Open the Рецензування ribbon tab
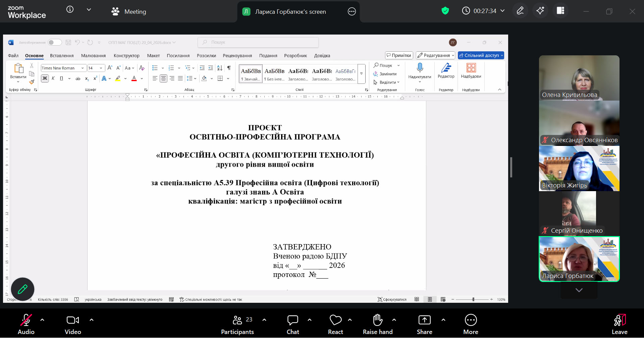Screen dimensions: 644x338 click(x=237, y=56)
